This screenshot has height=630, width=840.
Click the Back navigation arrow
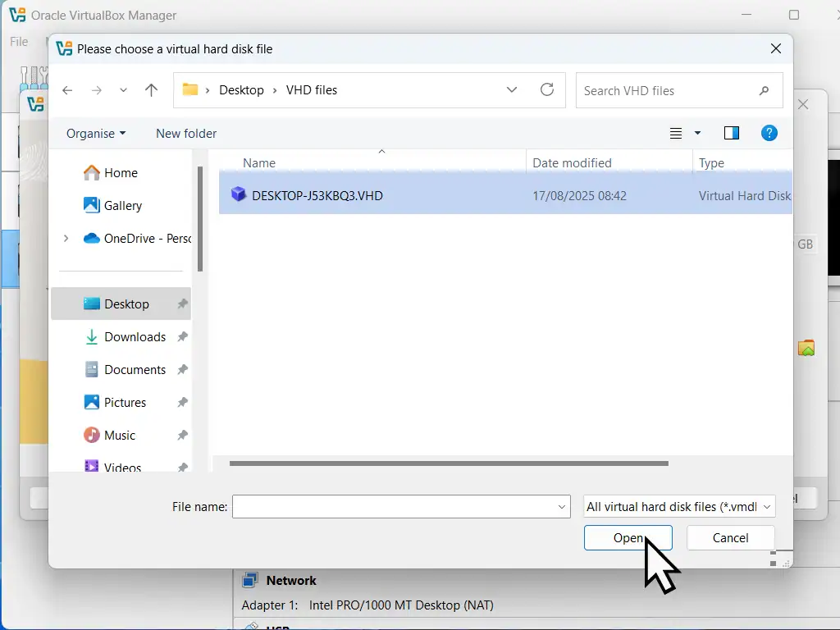(67, 90)
